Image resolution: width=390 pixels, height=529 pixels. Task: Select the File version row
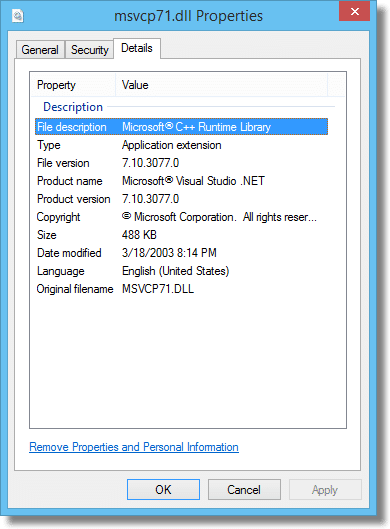[181, 163]
